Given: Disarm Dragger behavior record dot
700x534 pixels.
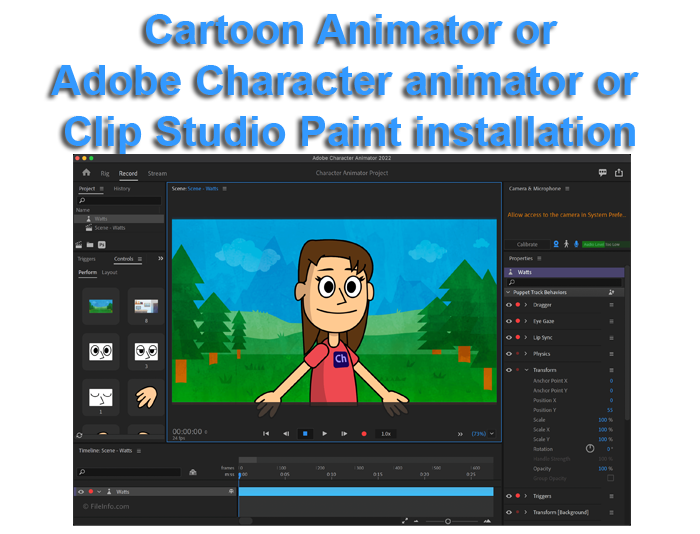Looking at the screenshot, I should coord(518,305).
